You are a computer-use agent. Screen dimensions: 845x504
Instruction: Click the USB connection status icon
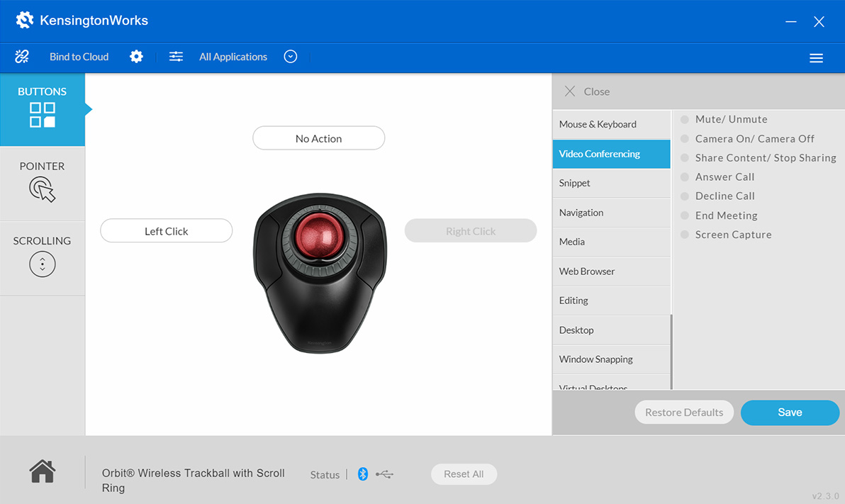384,474
